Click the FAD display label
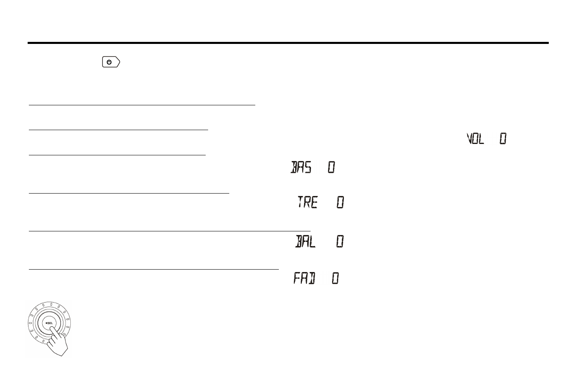Viewport: 576px width, 392px height. click(304, 279)
